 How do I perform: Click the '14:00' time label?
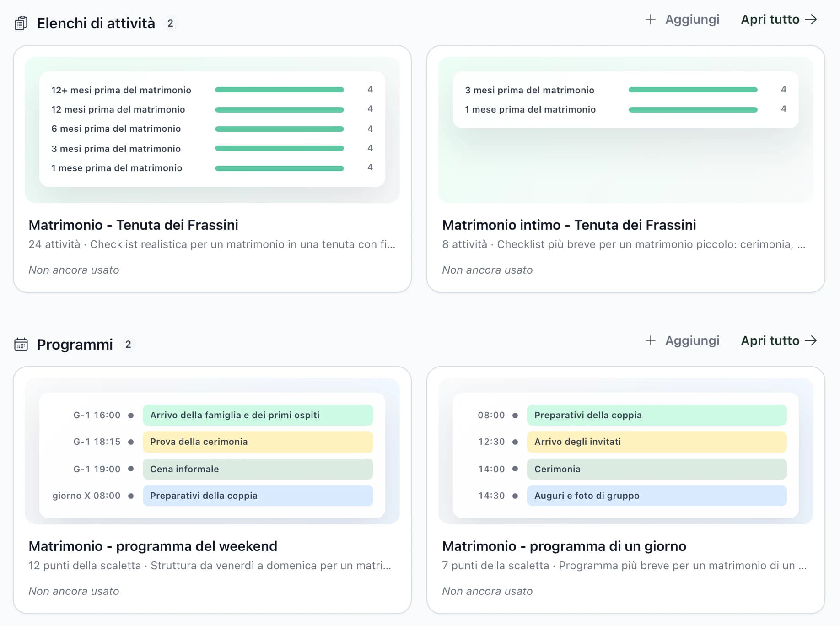point(491,469)
